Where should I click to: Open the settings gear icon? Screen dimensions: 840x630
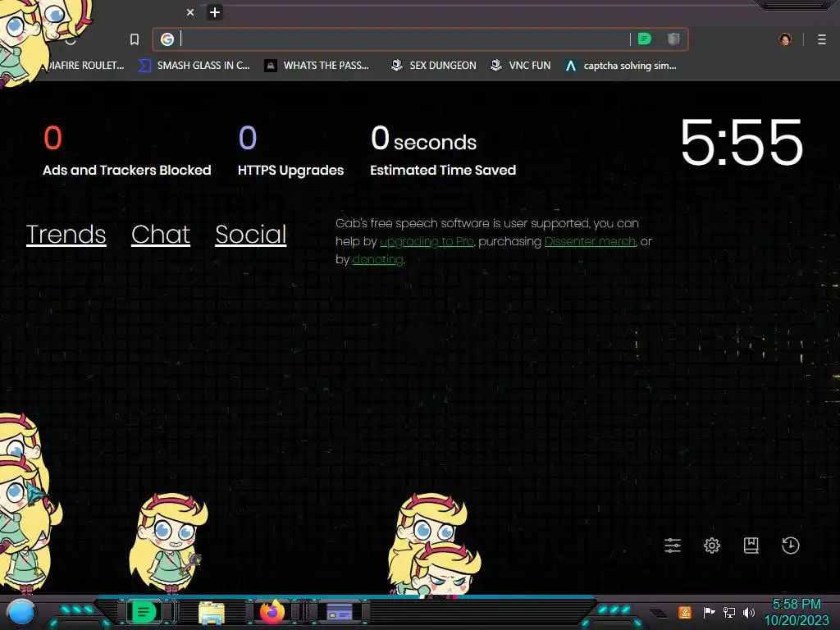coord(711,546)
